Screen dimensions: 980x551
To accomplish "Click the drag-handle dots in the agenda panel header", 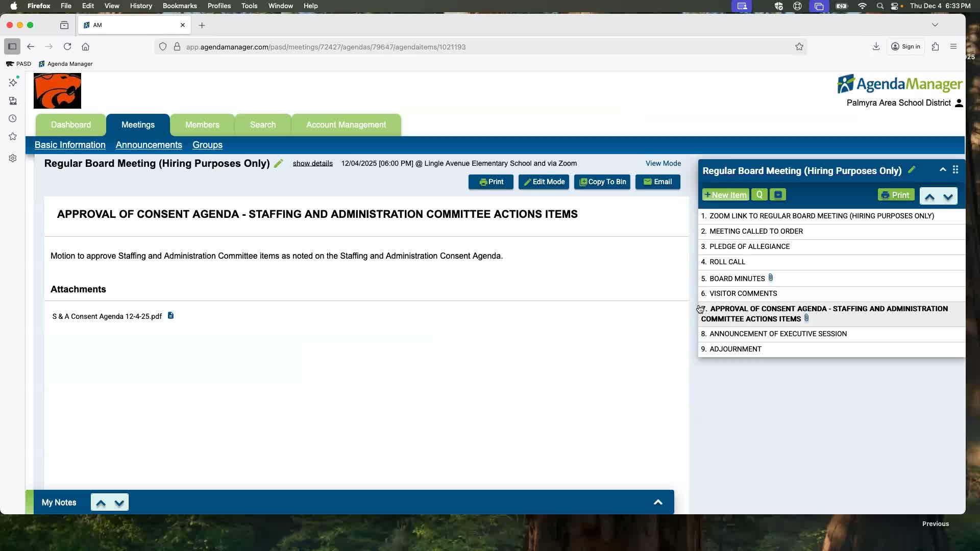I will 955,170.
